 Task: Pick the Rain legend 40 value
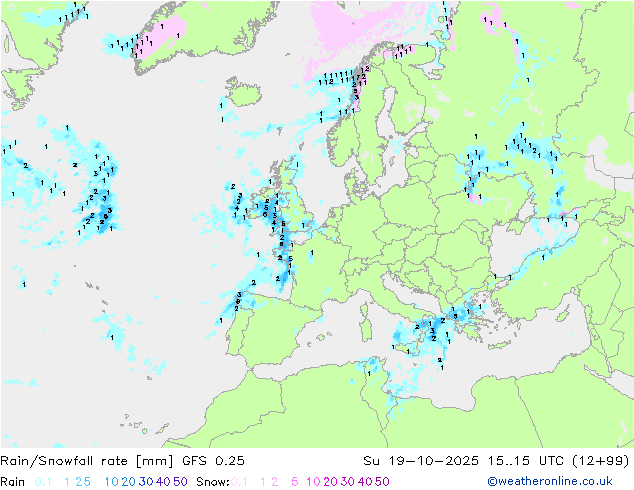pos(163,482)
